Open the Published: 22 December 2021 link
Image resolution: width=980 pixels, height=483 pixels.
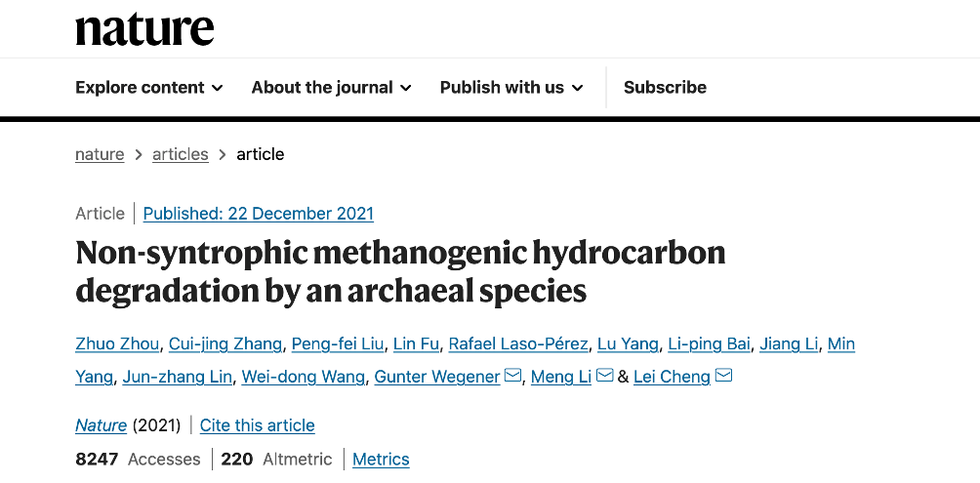(258, 214)
